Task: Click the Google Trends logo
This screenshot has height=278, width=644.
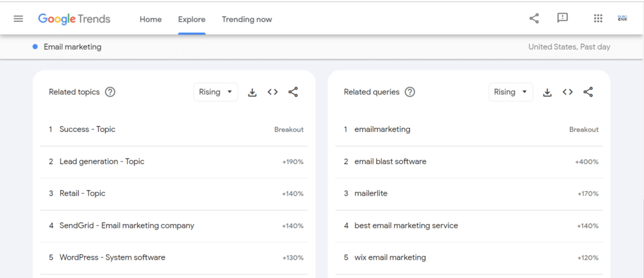Action: [x=74, y=19]
